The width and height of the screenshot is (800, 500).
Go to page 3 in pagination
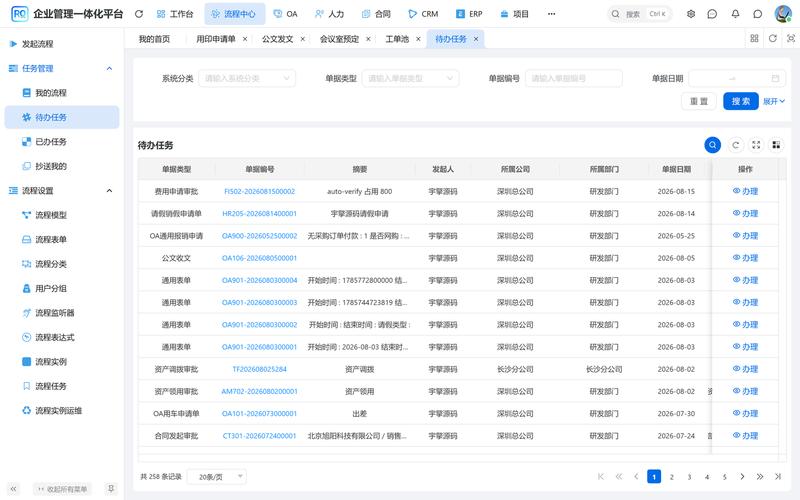689,477
